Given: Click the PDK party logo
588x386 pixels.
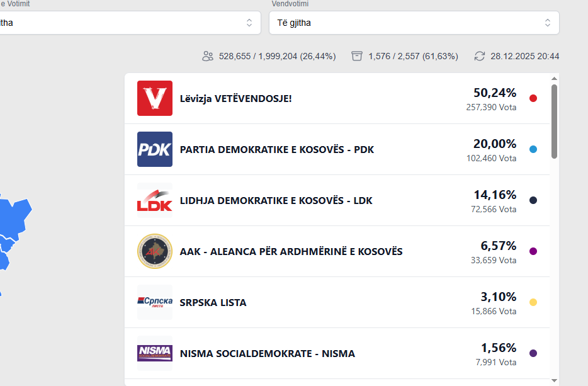Looking at the screenshot, I should tap(155, 149).
